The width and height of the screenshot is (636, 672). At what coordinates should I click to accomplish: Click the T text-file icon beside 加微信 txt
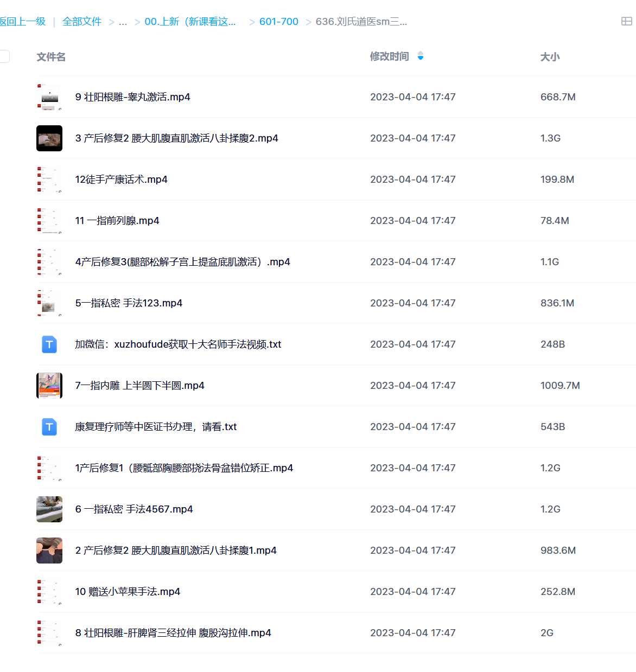pos(49,344)
